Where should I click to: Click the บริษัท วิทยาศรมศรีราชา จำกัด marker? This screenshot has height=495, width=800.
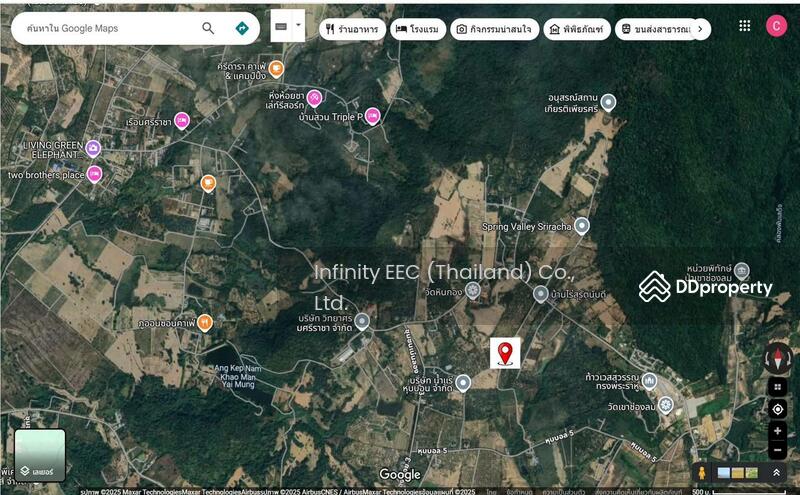pos(362,321)
